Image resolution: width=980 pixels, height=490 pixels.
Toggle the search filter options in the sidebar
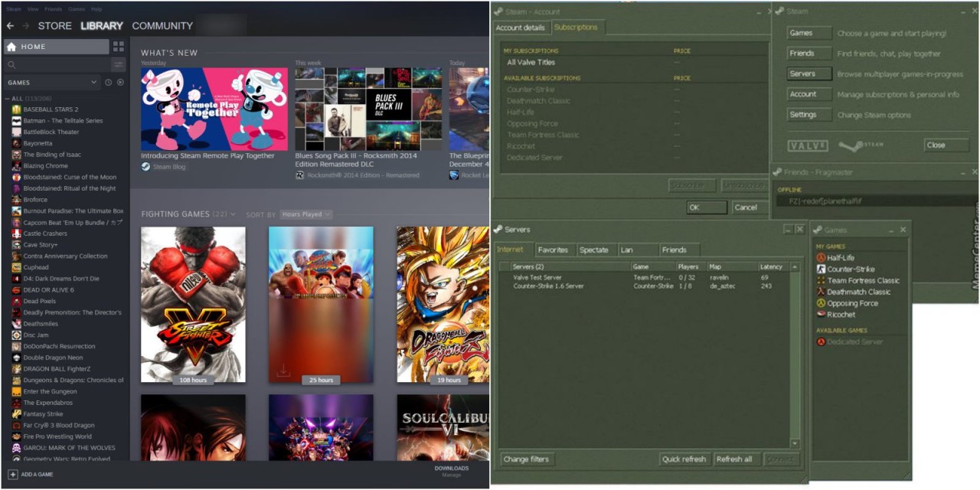119,64
